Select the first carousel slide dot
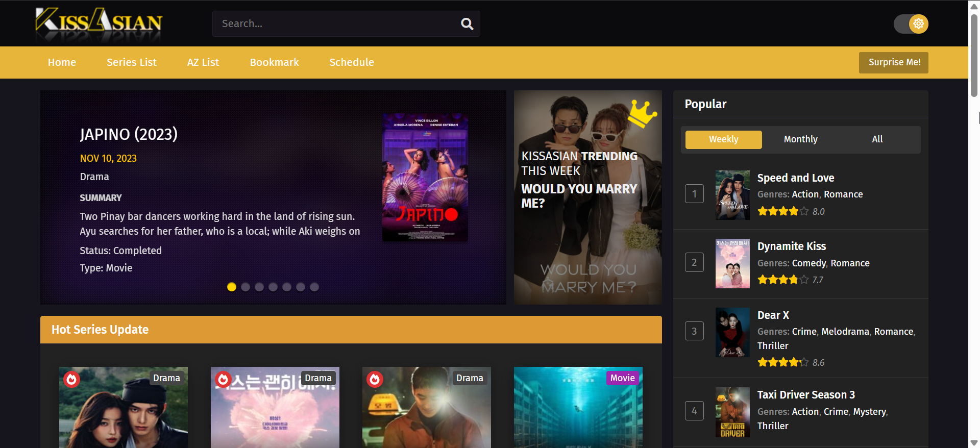The height and width of the screenshot is (448, 980). click(232, 287)
